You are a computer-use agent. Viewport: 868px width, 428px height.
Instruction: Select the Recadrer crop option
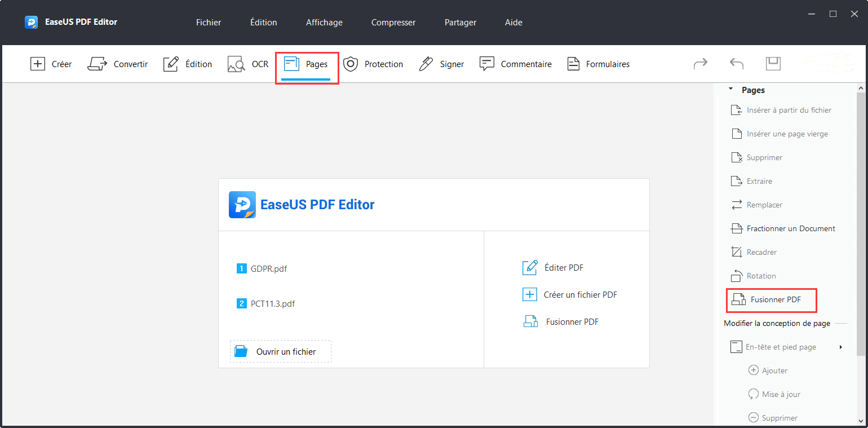click(754, 252)
